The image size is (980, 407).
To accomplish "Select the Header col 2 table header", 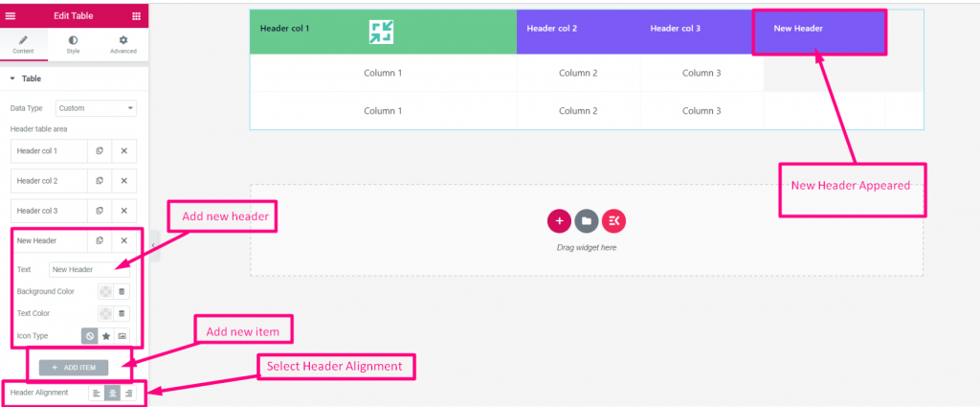I will point(578,32).
